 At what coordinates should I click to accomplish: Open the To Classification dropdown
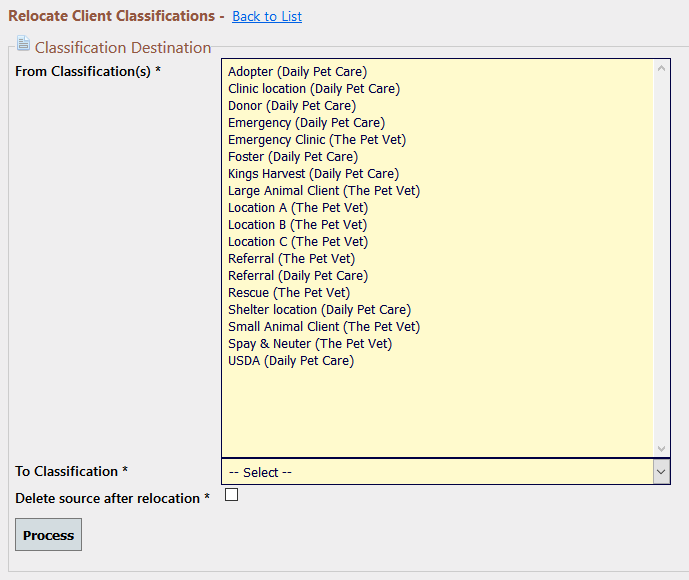446,472
